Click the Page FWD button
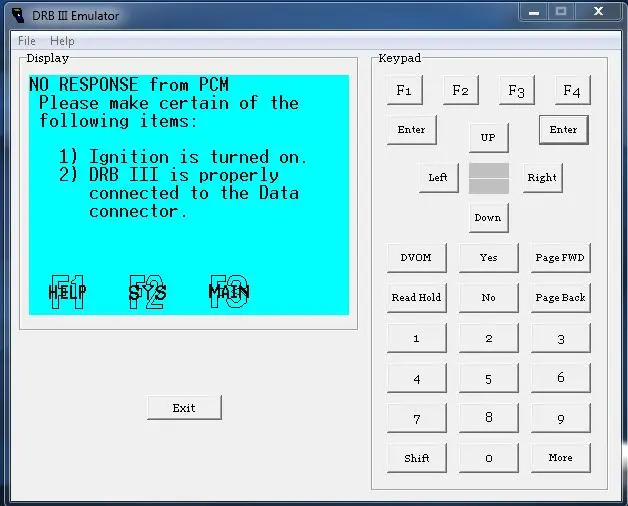This screenshot has width=628, height=506. pos(561,258)
